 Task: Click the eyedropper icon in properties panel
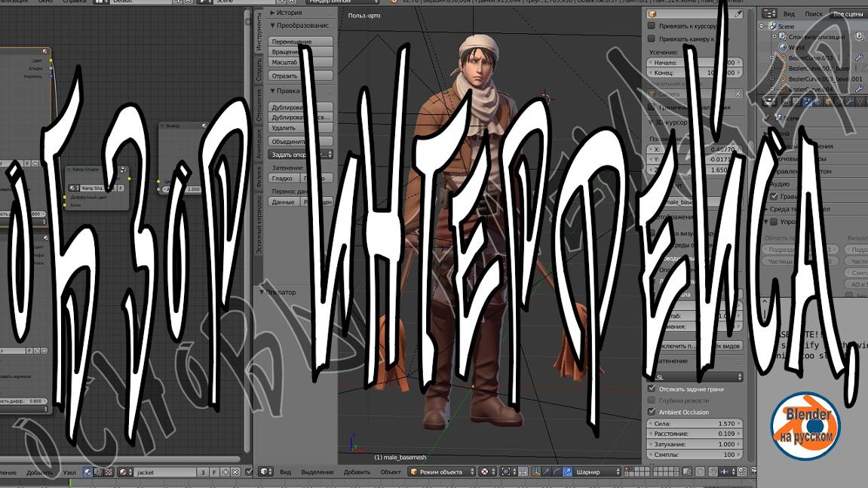(x=738, y=14)
